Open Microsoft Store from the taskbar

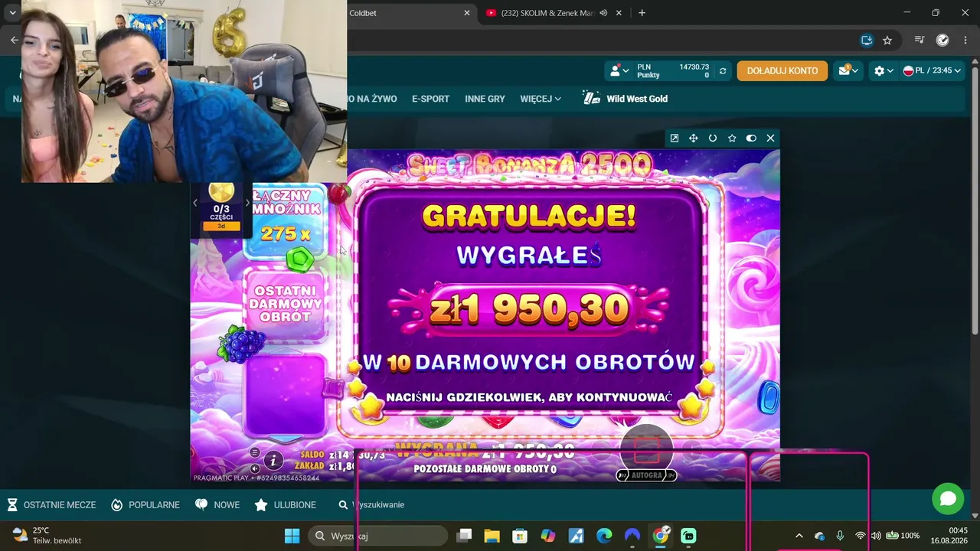click(x=520, y=536)
